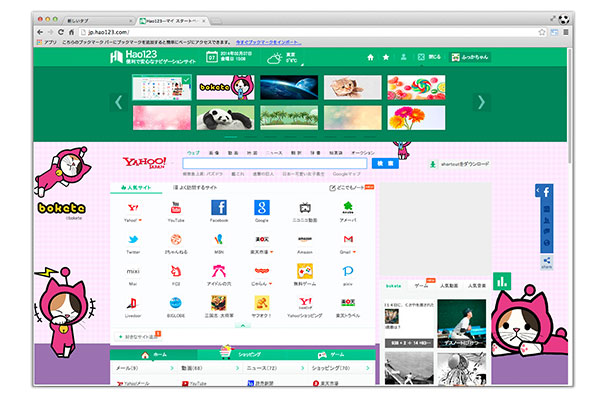Select the colorful candy skin thumbnail

click(x=416, y=87)
